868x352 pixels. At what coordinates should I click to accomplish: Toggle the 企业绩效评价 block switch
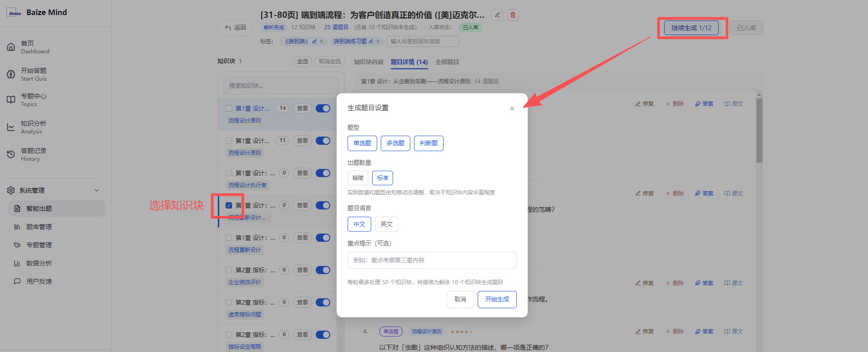pyautogui.click(x=323, y=270)
